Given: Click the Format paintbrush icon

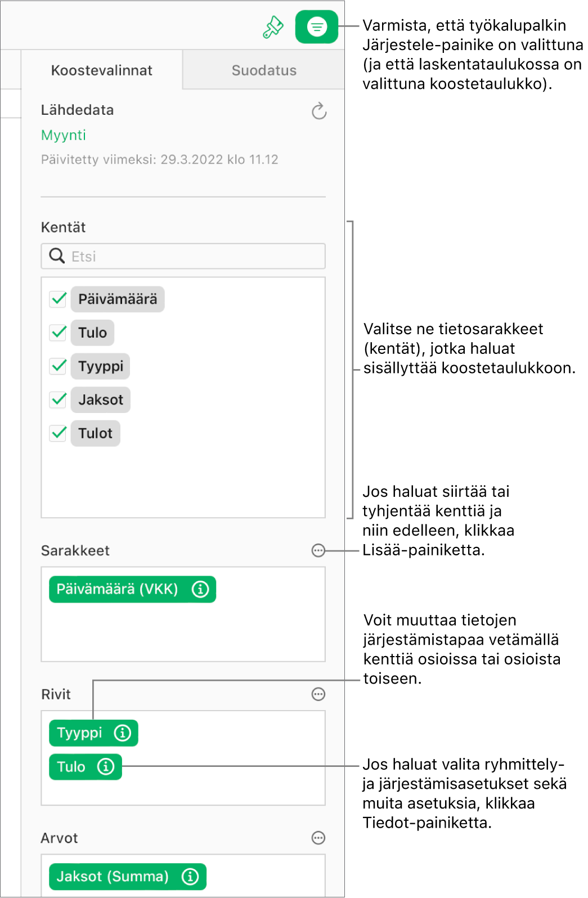Looking at the screenshot, I should click(x=273, y=27).
